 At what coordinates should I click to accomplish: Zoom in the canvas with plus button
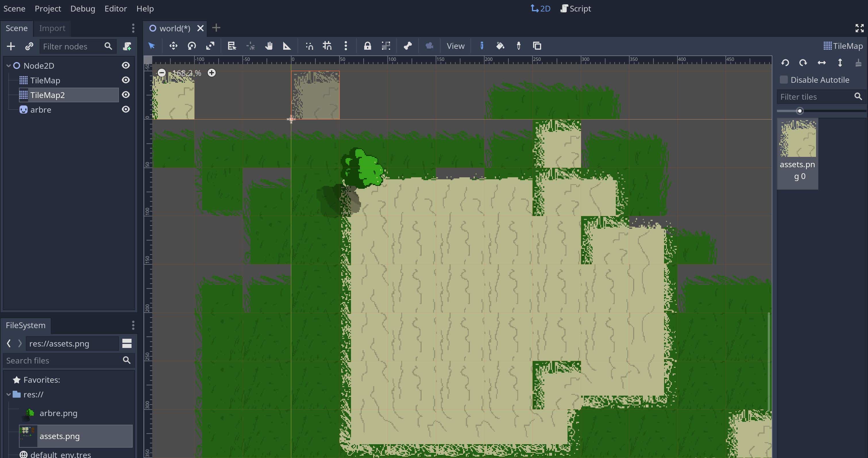pos(212,73)
